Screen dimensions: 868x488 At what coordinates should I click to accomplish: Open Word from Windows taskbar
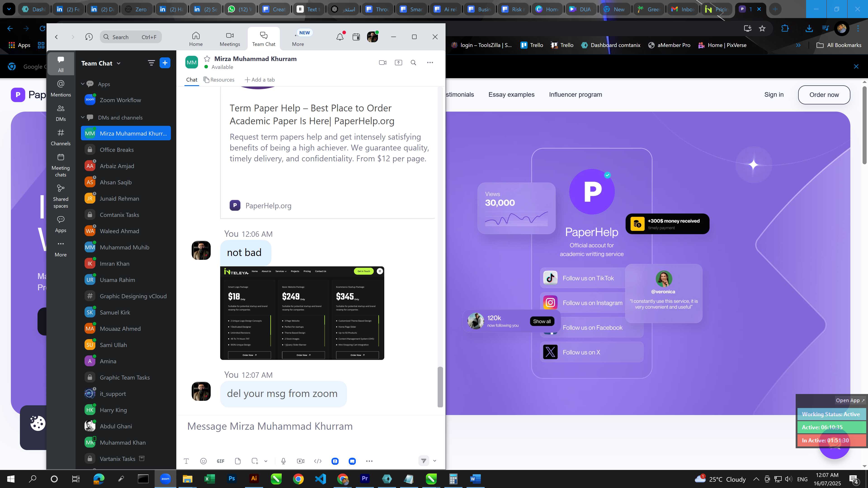click(x=475, y=479)
